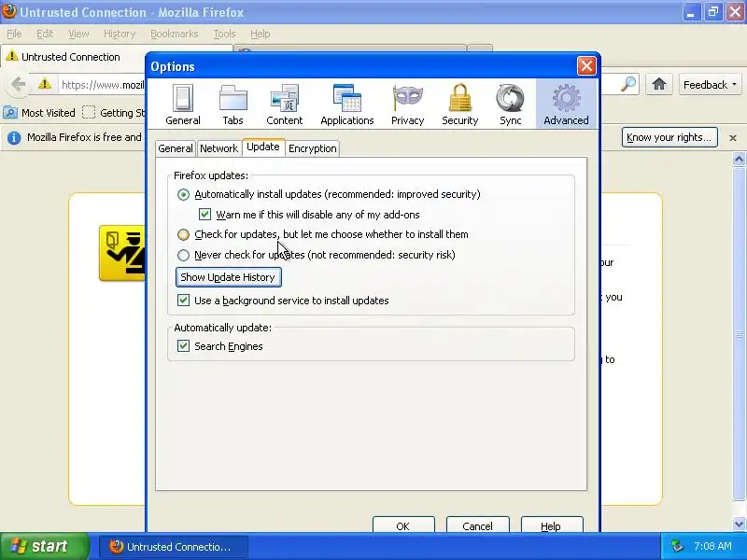747x560 pixels.
Task: Click the system clock showing 7:08 AM
Action: click(x=712, y=546)
